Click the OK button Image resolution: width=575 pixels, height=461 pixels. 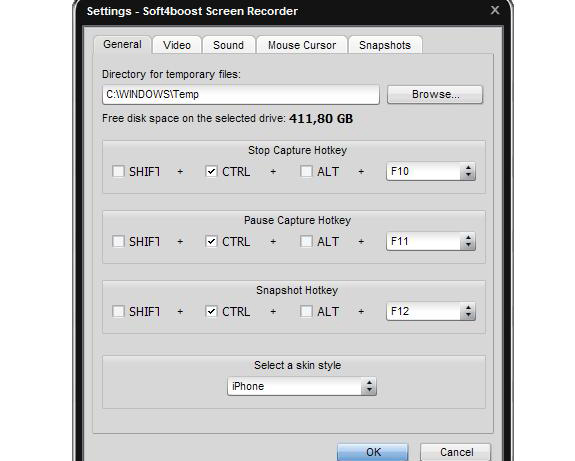pos(373,452)
